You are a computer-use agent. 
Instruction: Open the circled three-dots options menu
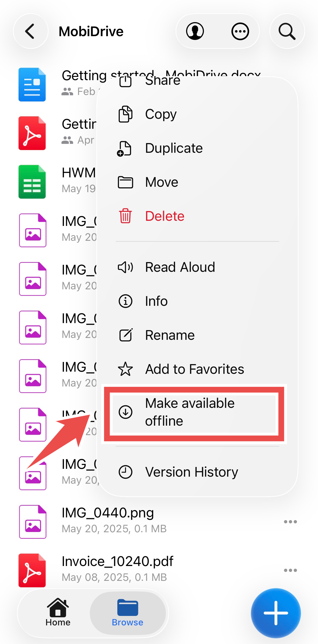[x=240, y=31]
